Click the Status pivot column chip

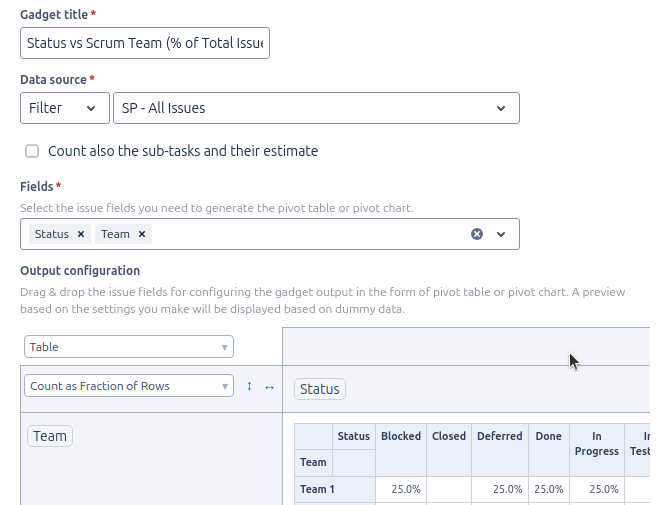(320, 389)
